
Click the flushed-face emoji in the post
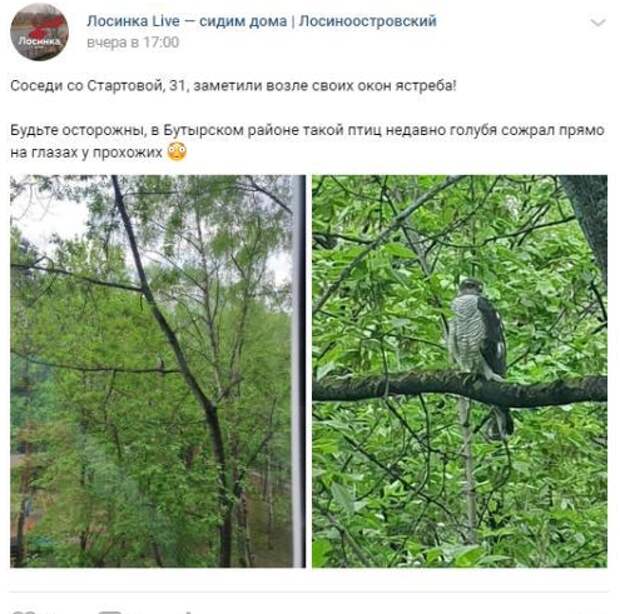[x=177, y=151]
